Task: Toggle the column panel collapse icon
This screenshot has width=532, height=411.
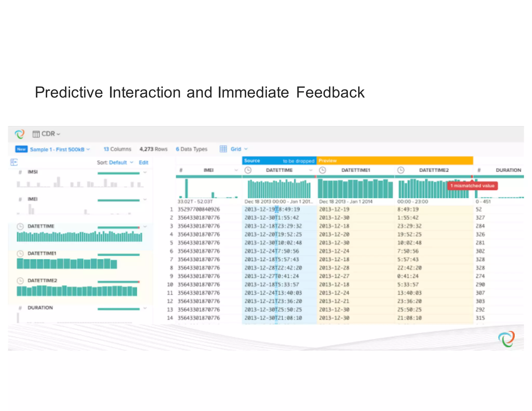Action: point(14,162)
